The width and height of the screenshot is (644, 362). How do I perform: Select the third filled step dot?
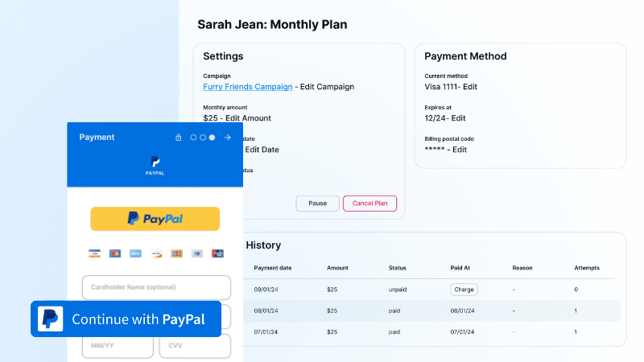212,138
